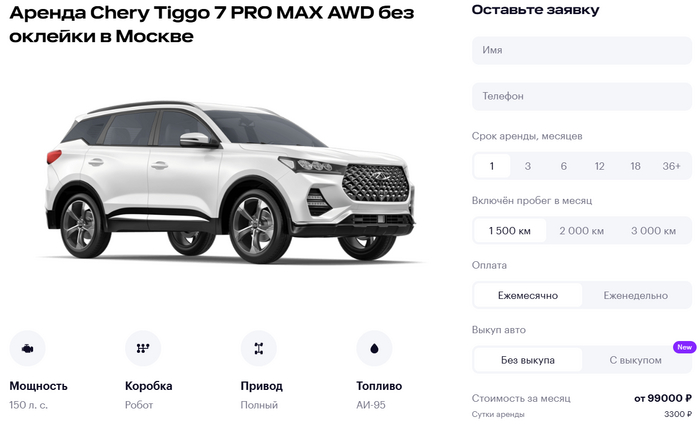Focus the Имя input field

[582, 50]
